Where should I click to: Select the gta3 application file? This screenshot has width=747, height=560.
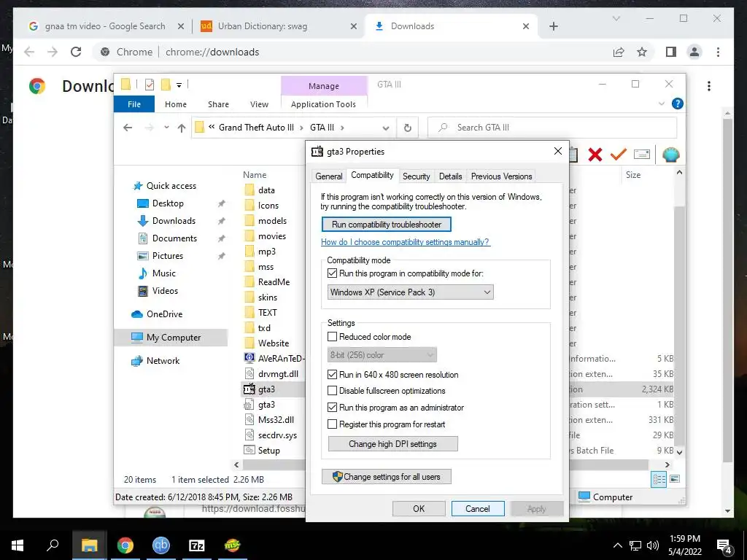(x=266, y=389)
